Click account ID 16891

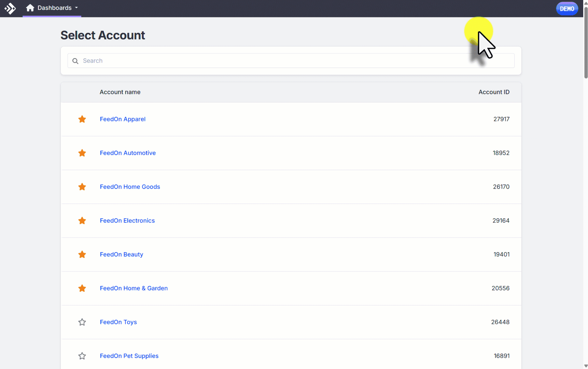click(502, 356)
